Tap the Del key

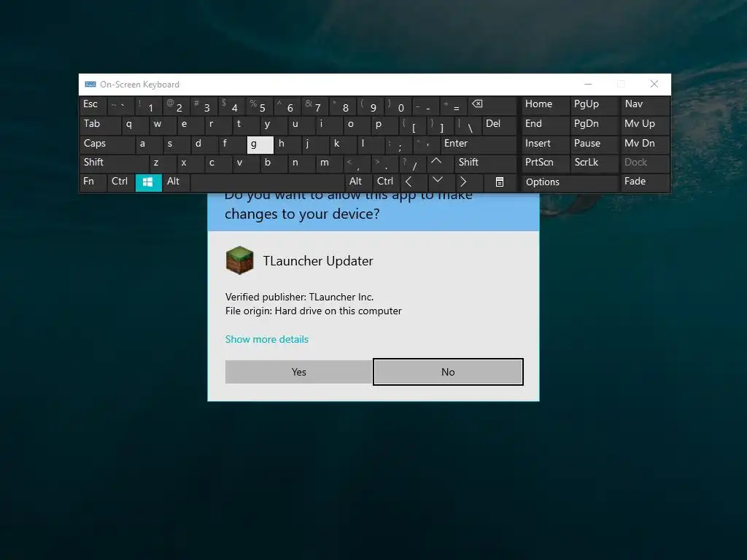(x=499, y=125)
